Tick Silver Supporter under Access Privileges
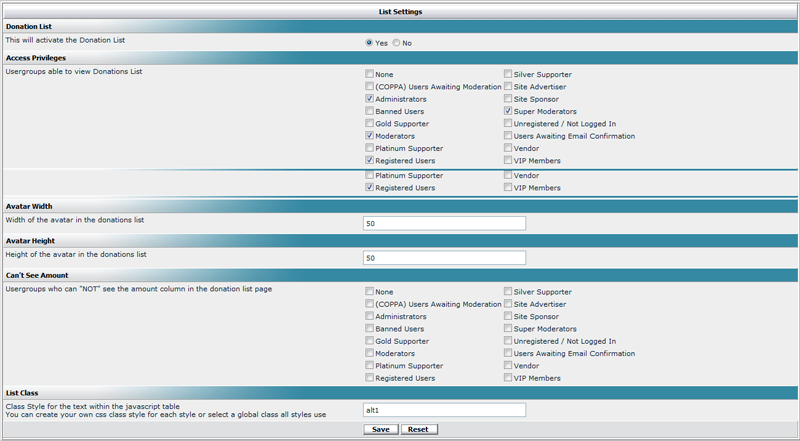This screenshot has width=800, height=441. [x=508, y=74]
